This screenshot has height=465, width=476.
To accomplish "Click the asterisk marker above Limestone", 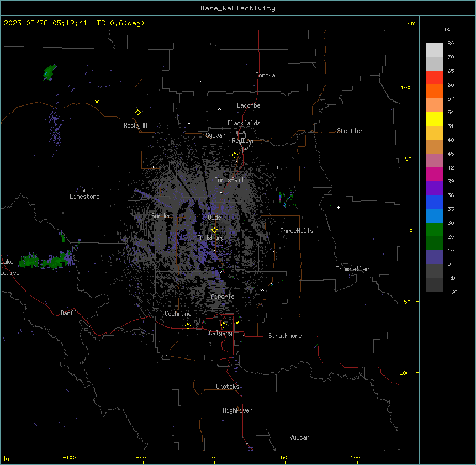I will pos(84,191).
